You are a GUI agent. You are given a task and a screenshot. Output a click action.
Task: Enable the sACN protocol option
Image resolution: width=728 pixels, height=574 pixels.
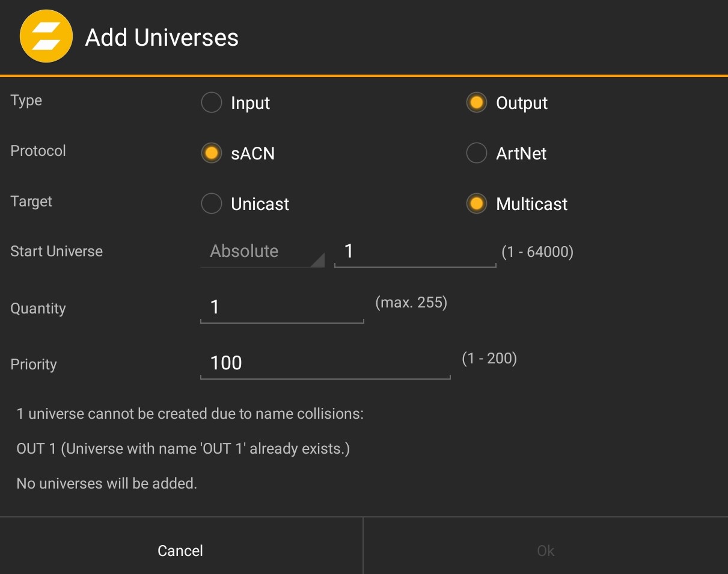[211, 153]
